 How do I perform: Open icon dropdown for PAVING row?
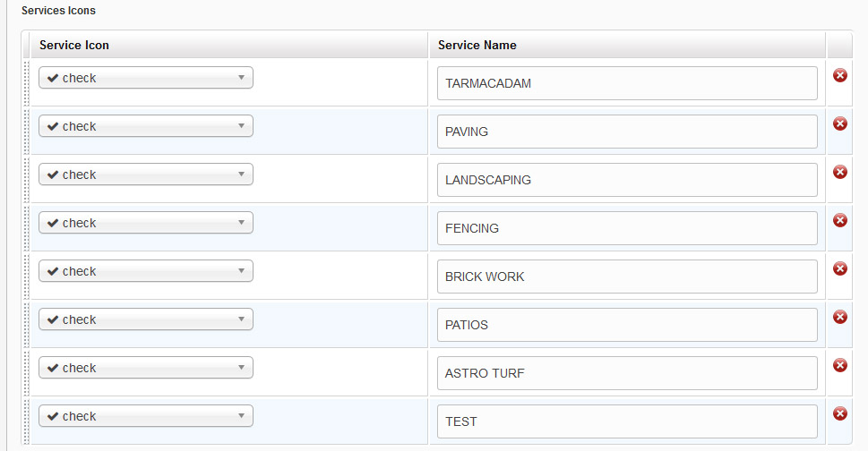(146, 126)
